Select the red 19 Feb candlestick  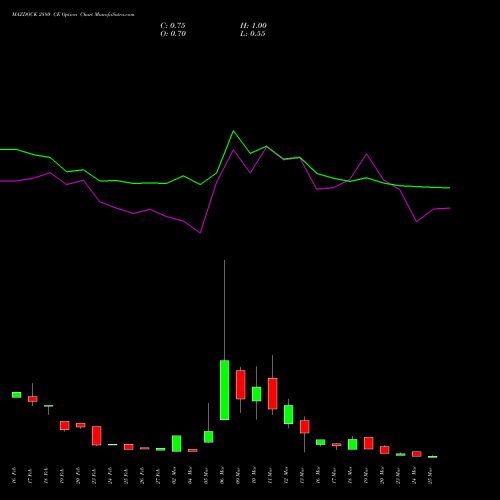65,426
